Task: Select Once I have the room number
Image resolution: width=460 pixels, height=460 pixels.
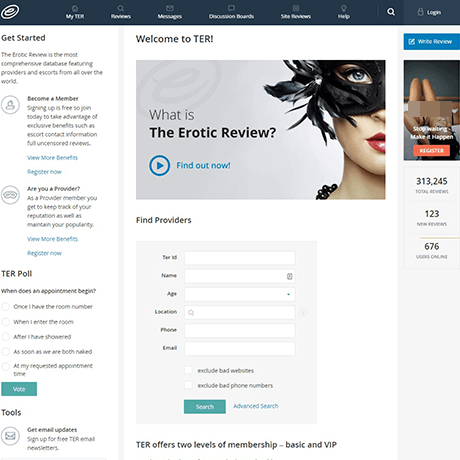Action: pyautogui.click(x=6, y=307)
